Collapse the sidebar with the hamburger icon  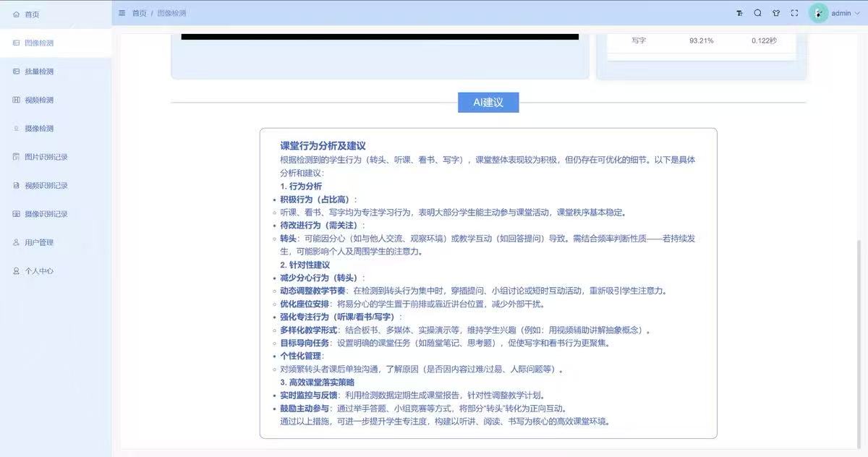pos(122,13)
